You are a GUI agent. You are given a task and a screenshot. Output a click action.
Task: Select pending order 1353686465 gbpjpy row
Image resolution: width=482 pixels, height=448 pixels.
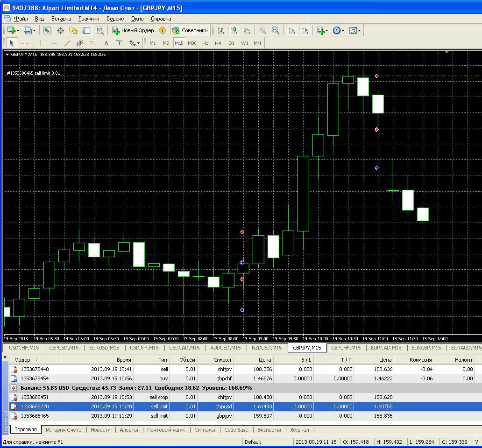(x=245, y=416)
